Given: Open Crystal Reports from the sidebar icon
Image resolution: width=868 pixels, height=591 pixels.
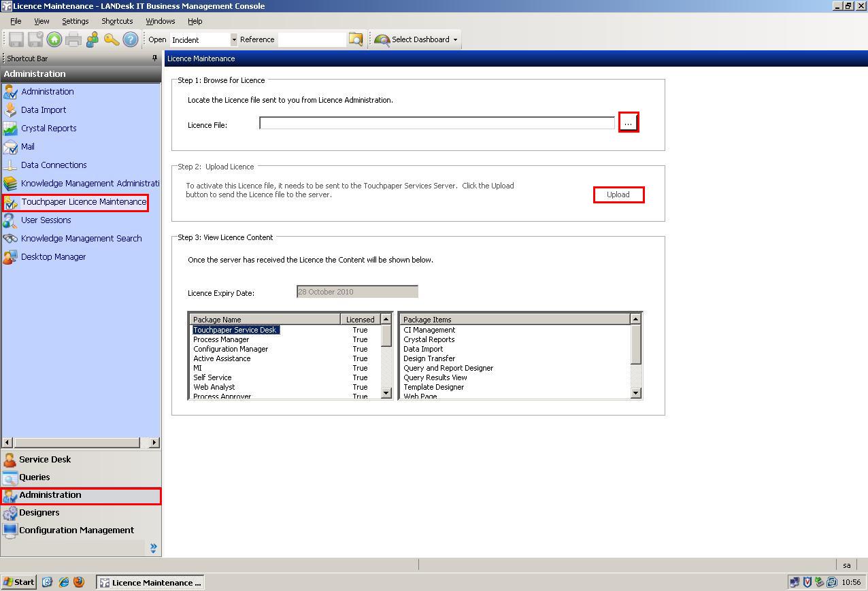Looking at the screenshot, I should [x=10, y=128].
